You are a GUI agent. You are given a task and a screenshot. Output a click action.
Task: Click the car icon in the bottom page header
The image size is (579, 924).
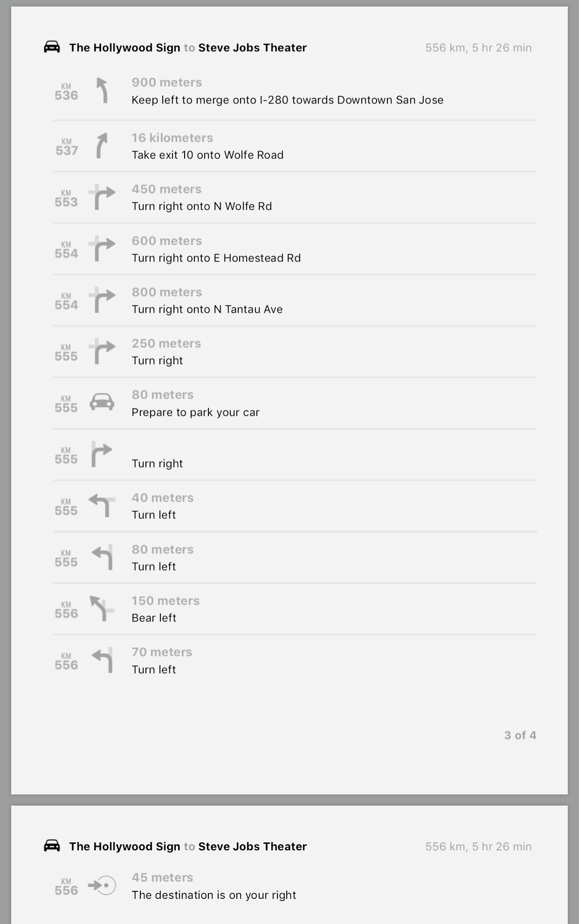coord(52,846)
